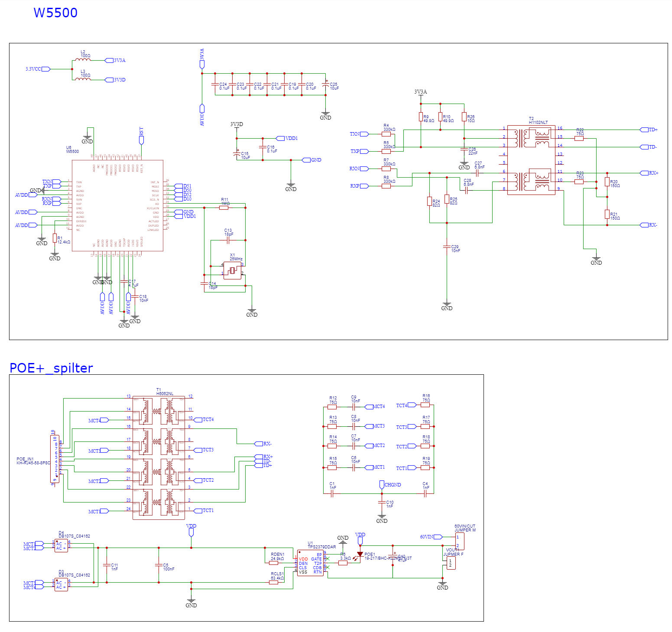Select resistor RCLS1 63.4kΩ symbol
The width and height of the screenshot is (672, 632).
(x=273, y=582)
